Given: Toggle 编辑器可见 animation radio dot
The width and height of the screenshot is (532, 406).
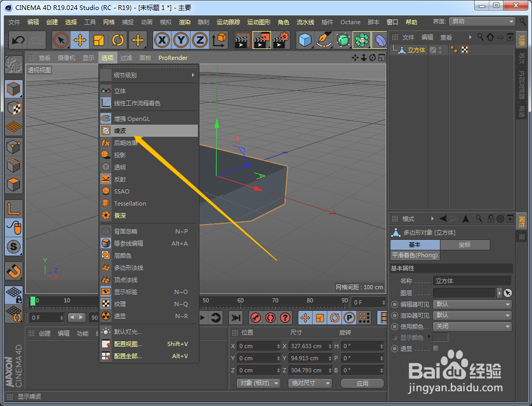Looking at the screenshot, I should pyautogui.click(x=395, y=304).
